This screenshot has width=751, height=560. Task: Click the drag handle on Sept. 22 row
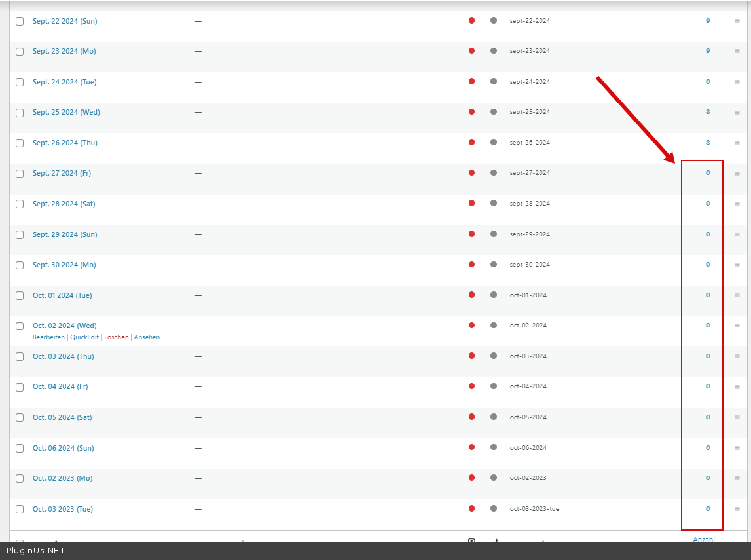737,21
